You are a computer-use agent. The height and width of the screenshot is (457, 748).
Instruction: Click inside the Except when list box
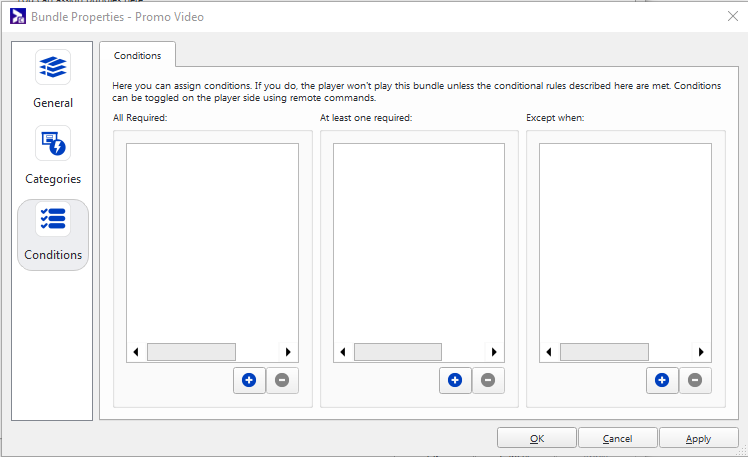625,243
